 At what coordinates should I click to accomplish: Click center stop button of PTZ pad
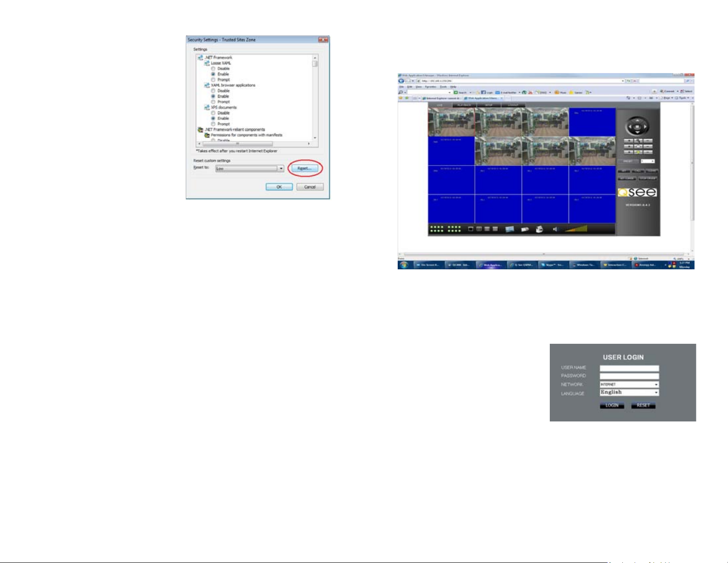(638, 126)
